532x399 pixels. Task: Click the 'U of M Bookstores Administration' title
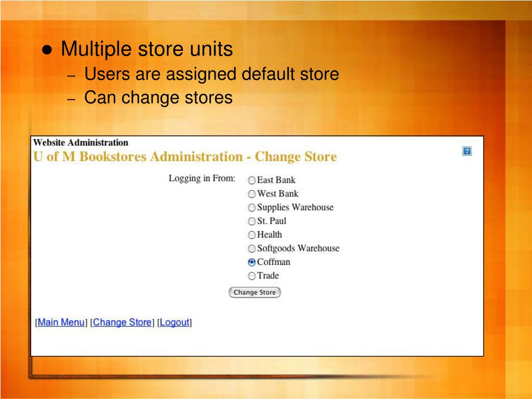[138, 156]
